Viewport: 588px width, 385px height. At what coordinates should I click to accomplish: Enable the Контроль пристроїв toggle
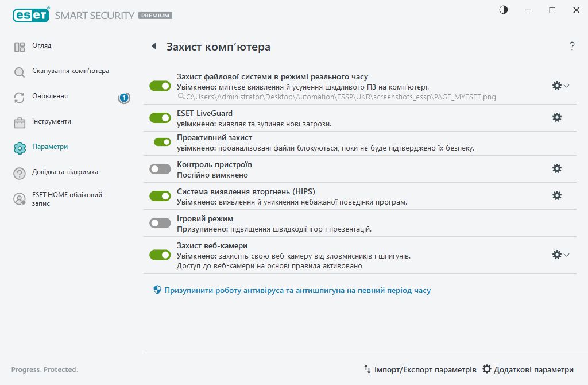pos(160,169)
